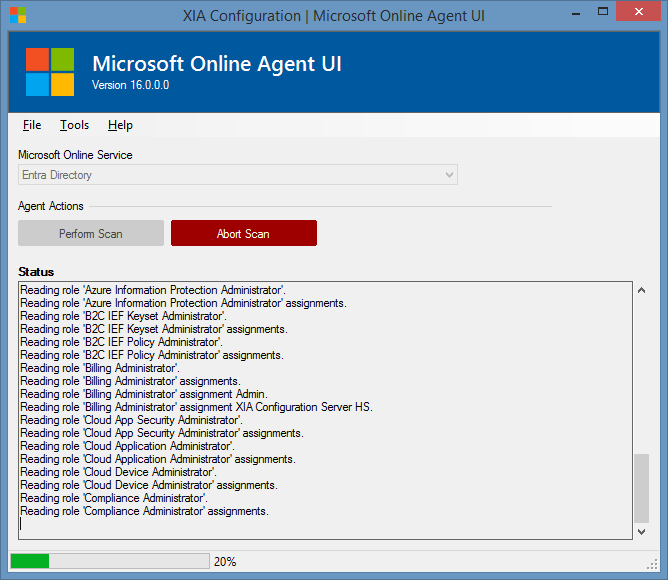The image size is (668, 580).
Task: Click the Status log scroll down arrow
Action: tap(642, 531)
